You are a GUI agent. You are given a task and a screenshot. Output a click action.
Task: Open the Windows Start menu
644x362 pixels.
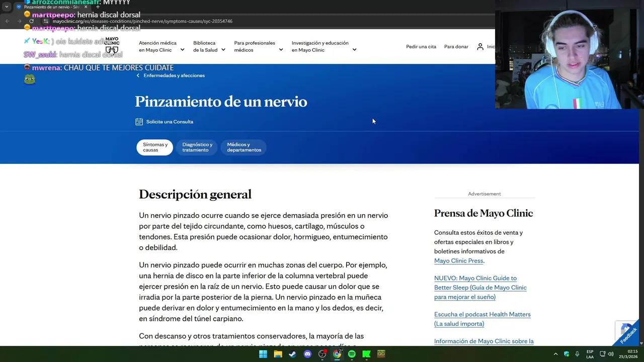pos(263,354)
